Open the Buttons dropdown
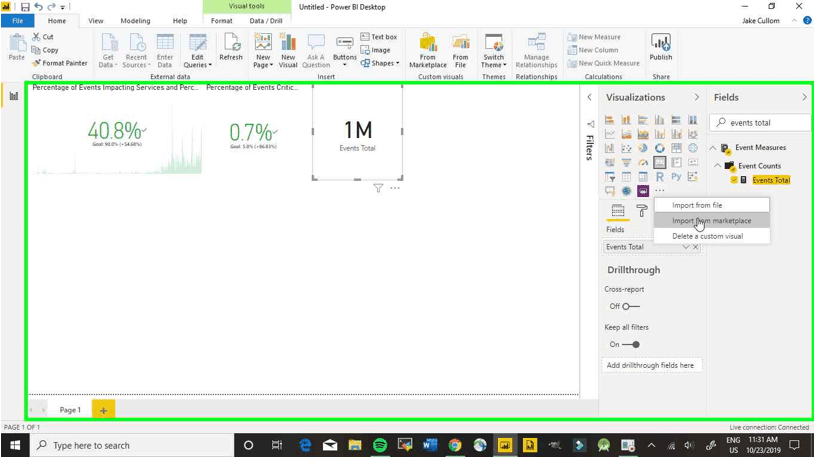 (x=345, y=50)
